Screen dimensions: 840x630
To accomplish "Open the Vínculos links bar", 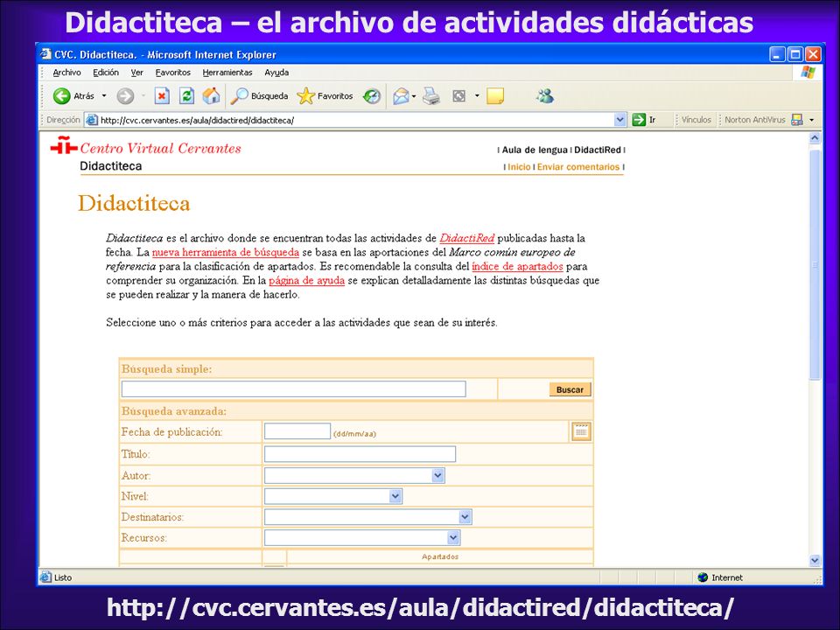I will tap(696, 120).
